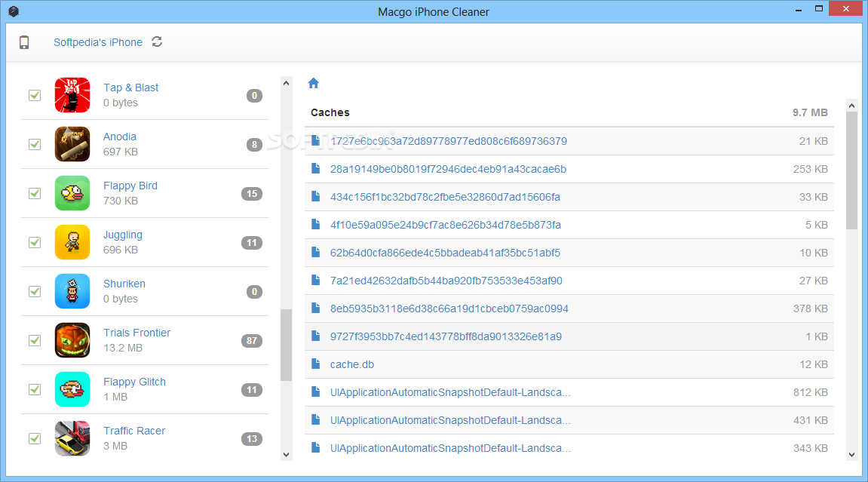Click the Tap & Blast app icon

point(72,95)
